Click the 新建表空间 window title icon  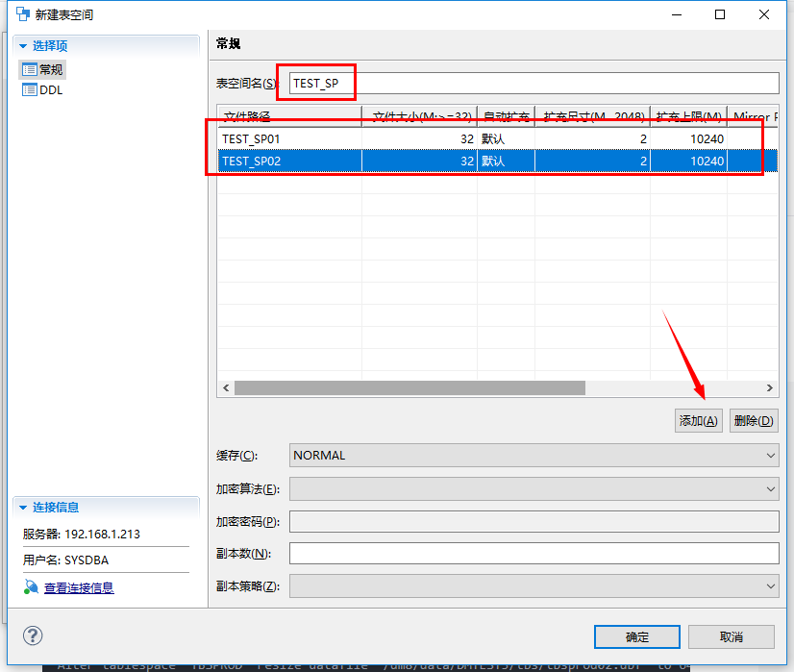tap(22, 14)
